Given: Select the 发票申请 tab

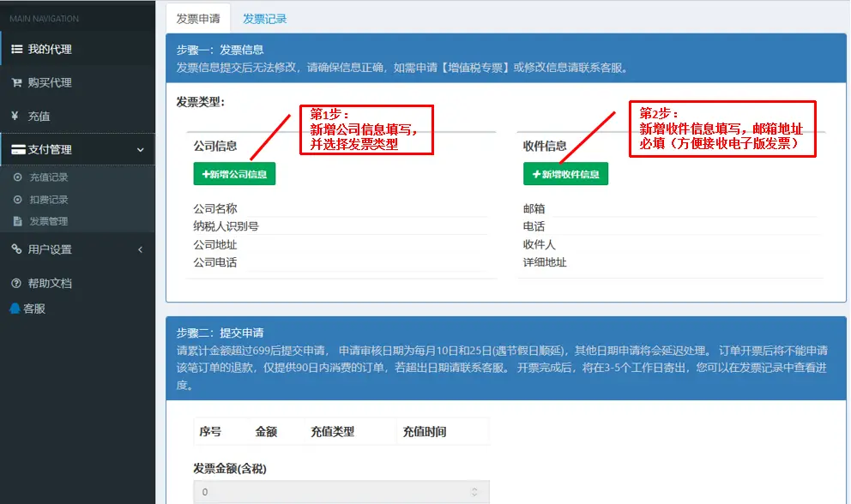Looking at the screenshot, I should [197, 19].
